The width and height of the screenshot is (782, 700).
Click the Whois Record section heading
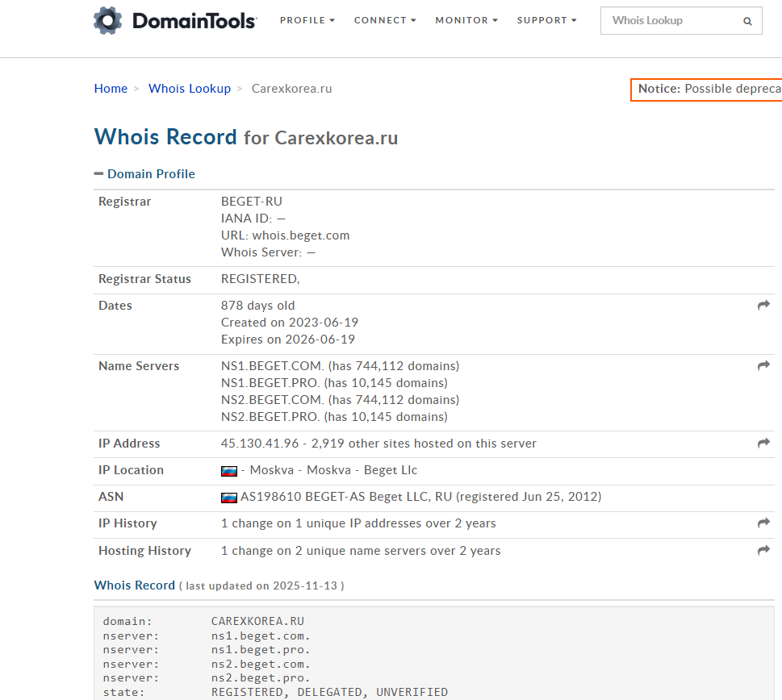click(x=134, y=585)
